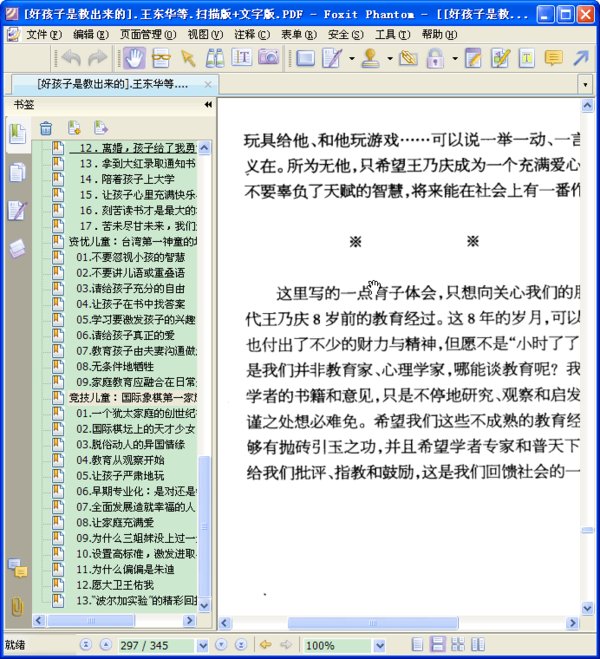Viewport: 600px width, 659px height.
Task: Select the blue Arrow drawing tool
Action: pyautogui.click(x=582, y=58)
